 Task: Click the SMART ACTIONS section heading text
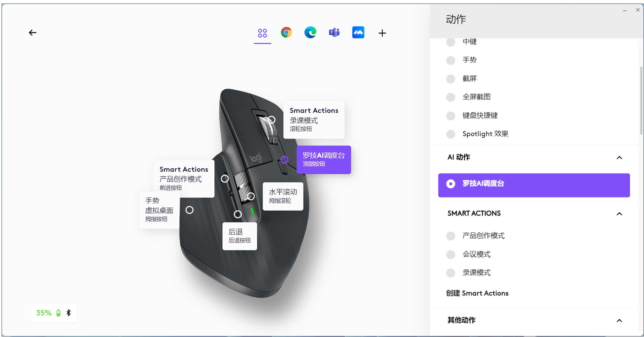[x=474, y=213]
